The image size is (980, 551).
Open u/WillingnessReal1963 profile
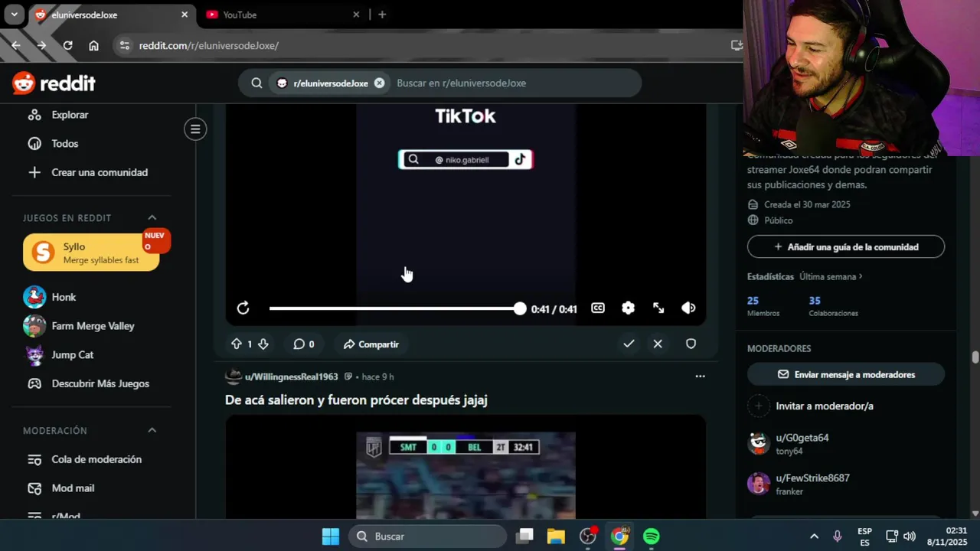pos(291,377)
